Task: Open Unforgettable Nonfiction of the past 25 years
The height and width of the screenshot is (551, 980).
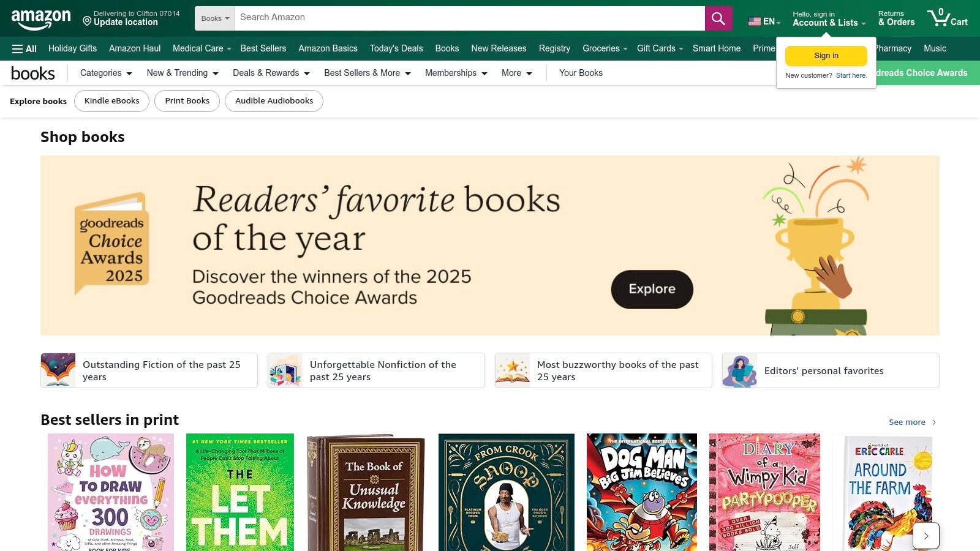Action: pos(375,370)
